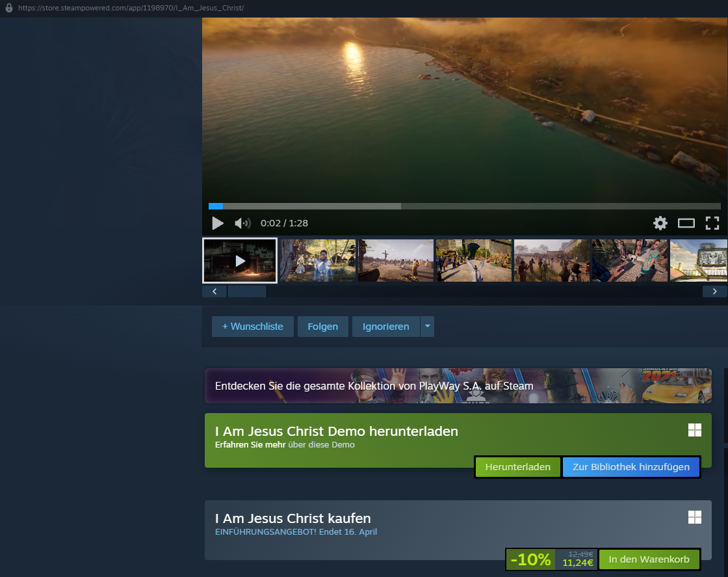The height and width of the screenshot is (577, 728).
Task: Click Herunterladen to download demo
Action: click(x=518, y=467)
